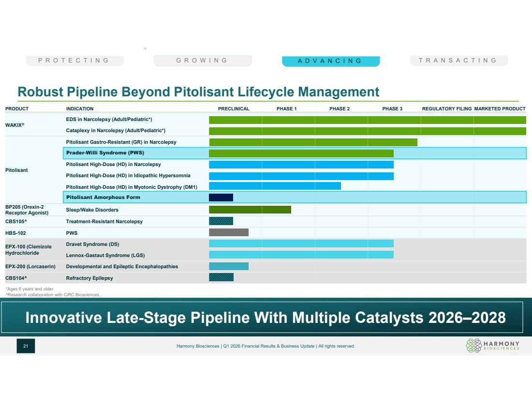Image resolution: width=532 pixels, height=411 pixels.
Task: Click the CBS104^ product label
Action: point(16,278)
